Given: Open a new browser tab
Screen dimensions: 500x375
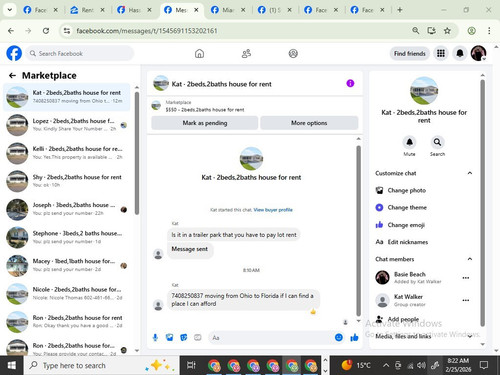Looking at the screenshot, I should (x=400, y=10).
